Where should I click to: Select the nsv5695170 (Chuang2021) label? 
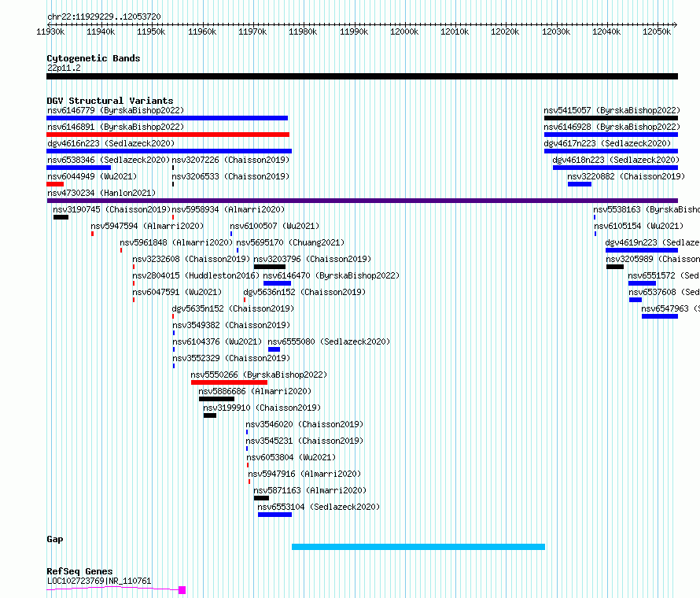click(291, 242)
